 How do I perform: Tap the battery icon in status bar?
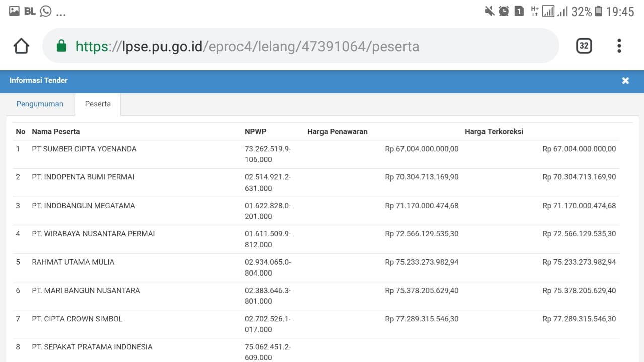(598, 11)
